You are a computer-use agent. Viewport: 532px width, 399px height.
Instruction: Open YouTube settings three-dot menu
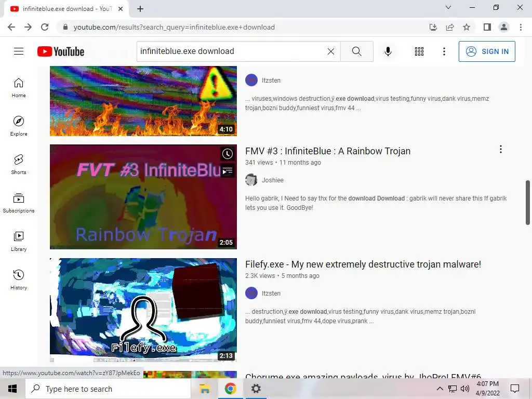(444, 51)
